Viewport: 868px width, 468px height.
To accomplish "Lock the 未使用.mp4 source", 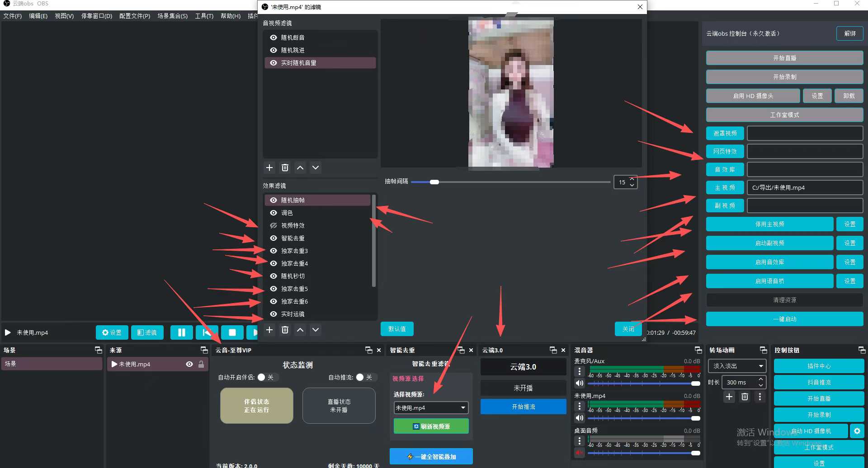I will pyautogui.click(x=201, y=364).
